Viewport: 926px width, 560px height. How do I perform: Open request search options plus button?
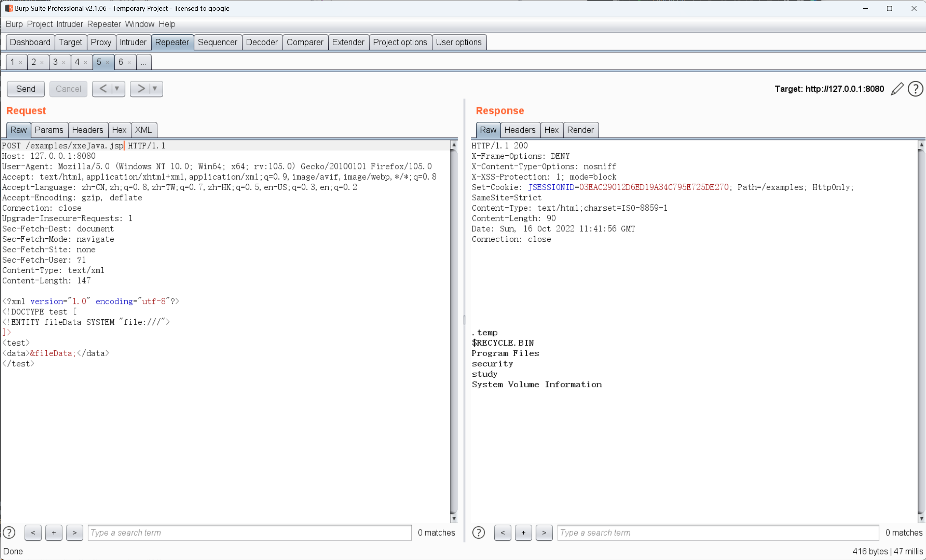click(54, 533)
